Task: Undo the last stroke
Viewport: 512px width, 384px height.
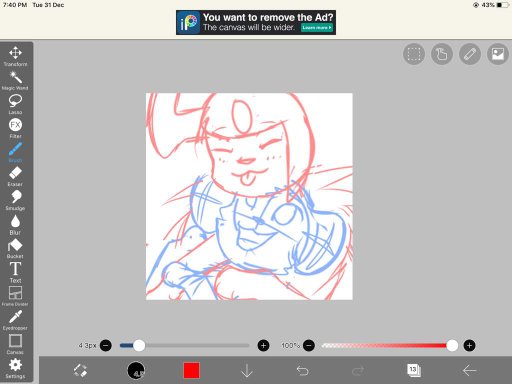Action: [302, 370]
